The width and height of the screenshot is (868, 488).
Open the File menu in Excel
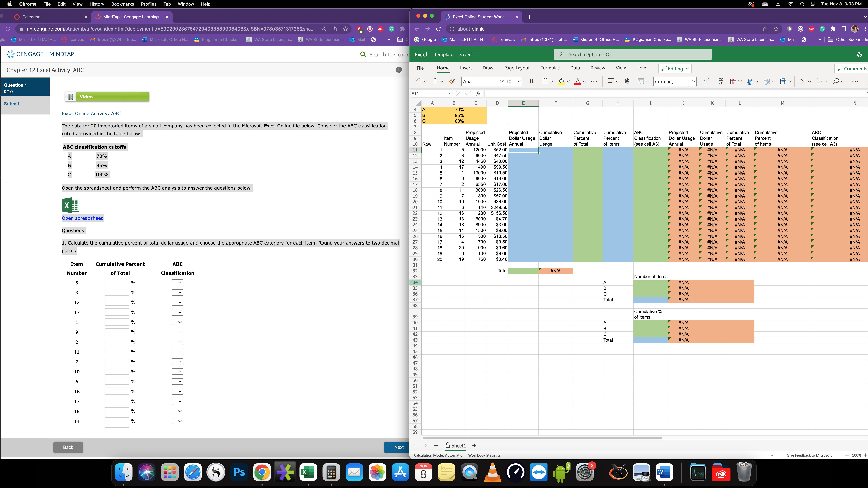click(x=420, y=68)
